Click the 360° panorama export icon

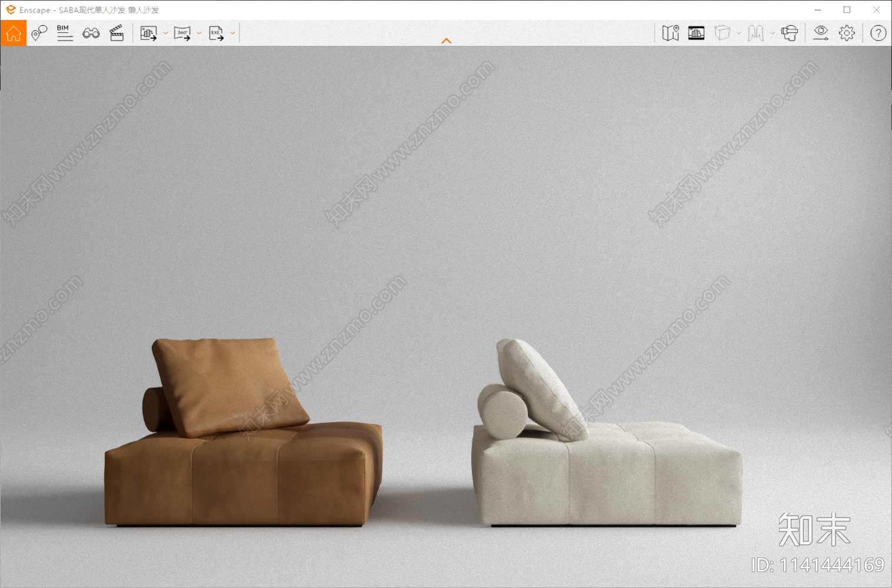point(182,34)
